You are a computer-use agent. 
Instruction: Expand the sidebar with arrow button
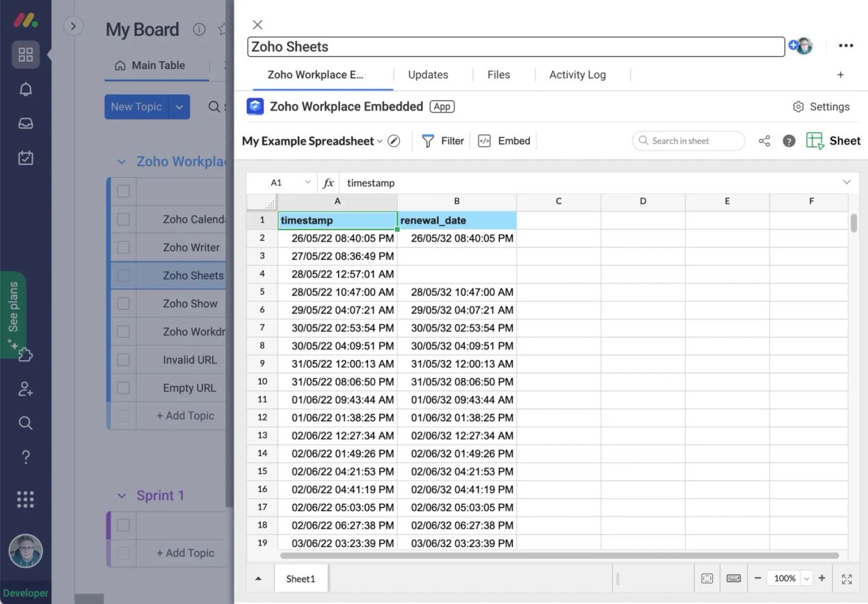tap(73, 26)
